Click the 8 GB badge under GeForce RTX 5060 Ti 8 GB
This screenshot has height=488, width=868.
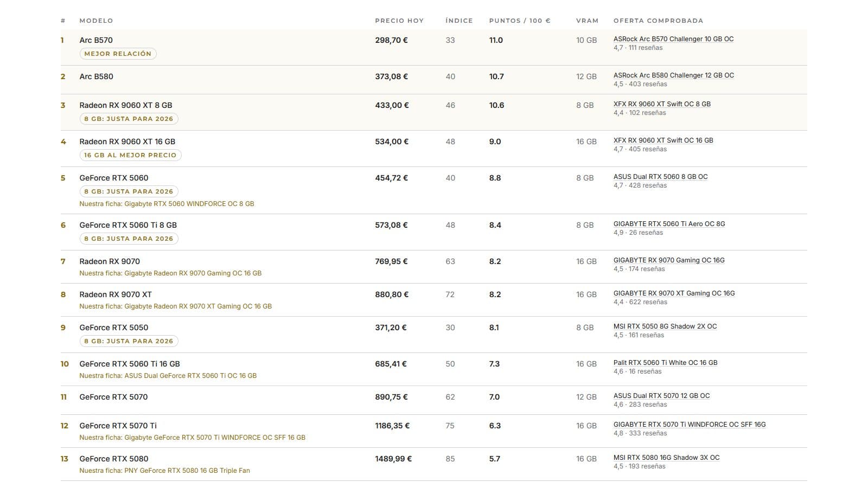click(x=129, y=239)
